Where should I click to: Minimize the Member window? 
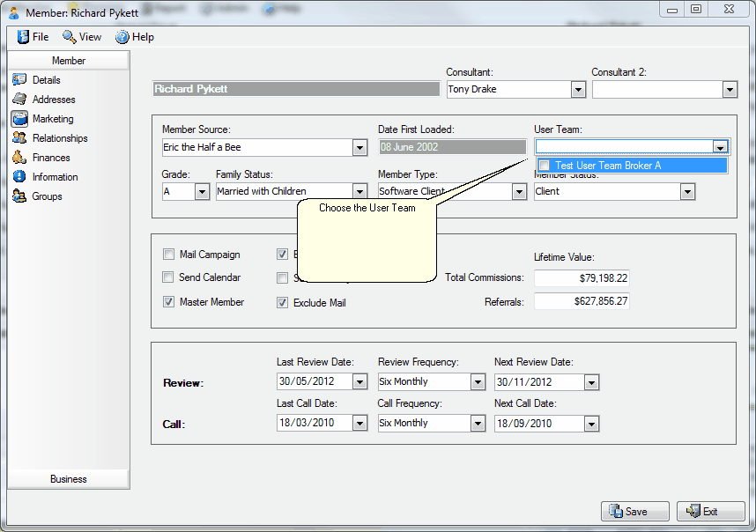672,10
